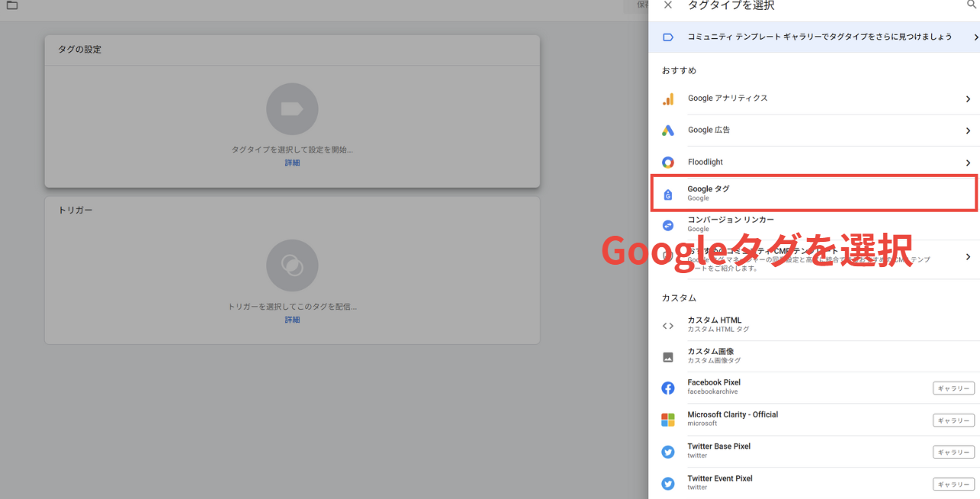Select the Google タグ tag type
Image resolution: width=980 pixels, height=499 pixels.
[814, 193]
